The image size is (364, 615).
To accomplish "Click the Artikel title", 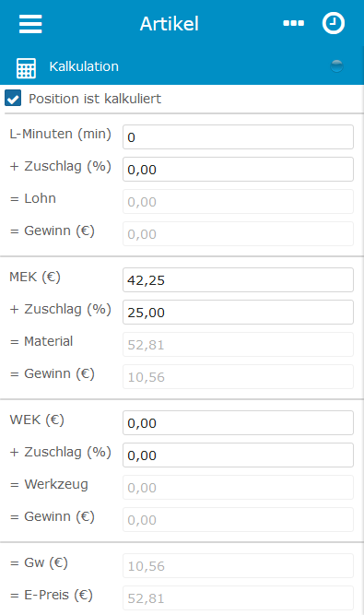I will [170, 24].
